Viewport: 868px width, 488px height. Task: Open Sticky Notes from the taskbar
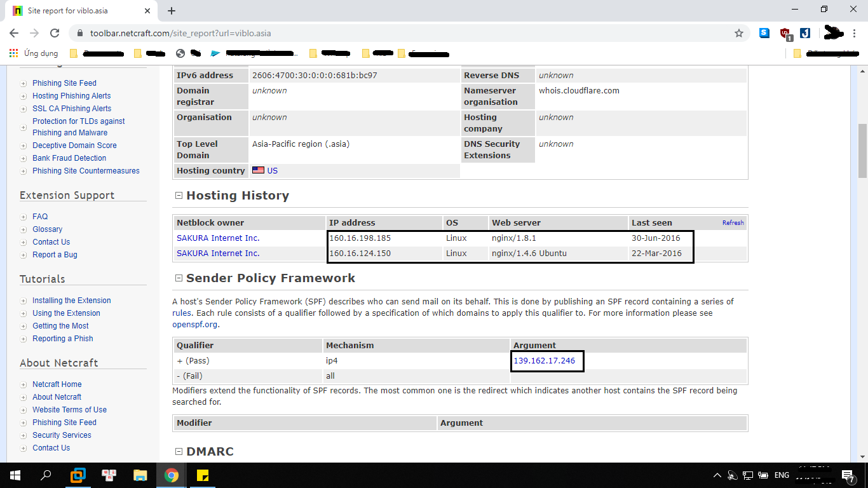pos(203,475)
